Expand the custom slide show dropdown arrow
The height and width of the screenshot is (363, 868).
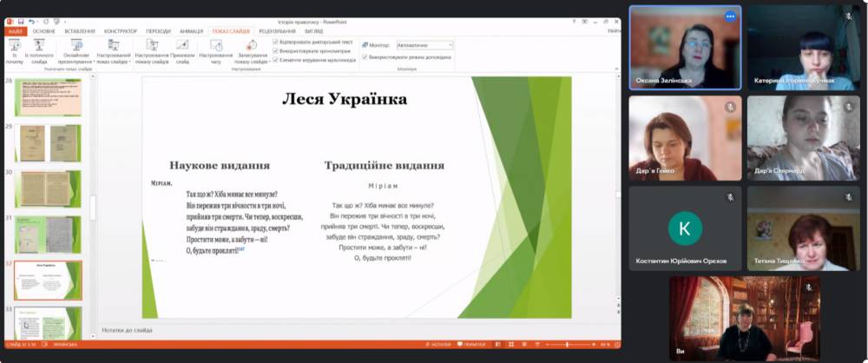click(x=129, y=63)
